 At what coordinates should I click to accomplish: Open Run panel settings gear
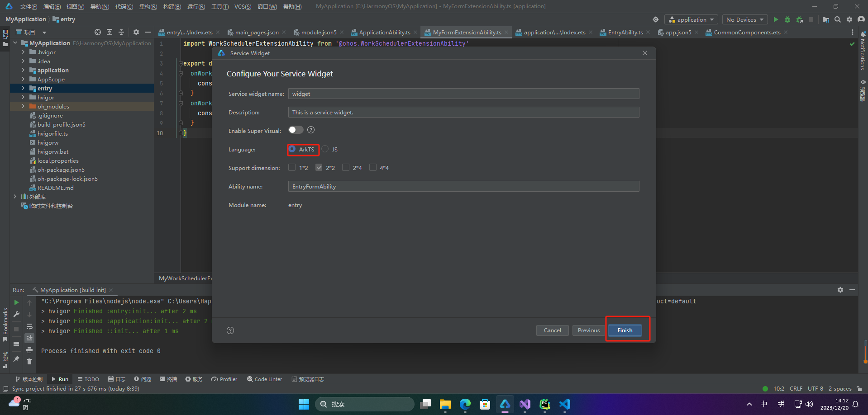tap(840, 290)
